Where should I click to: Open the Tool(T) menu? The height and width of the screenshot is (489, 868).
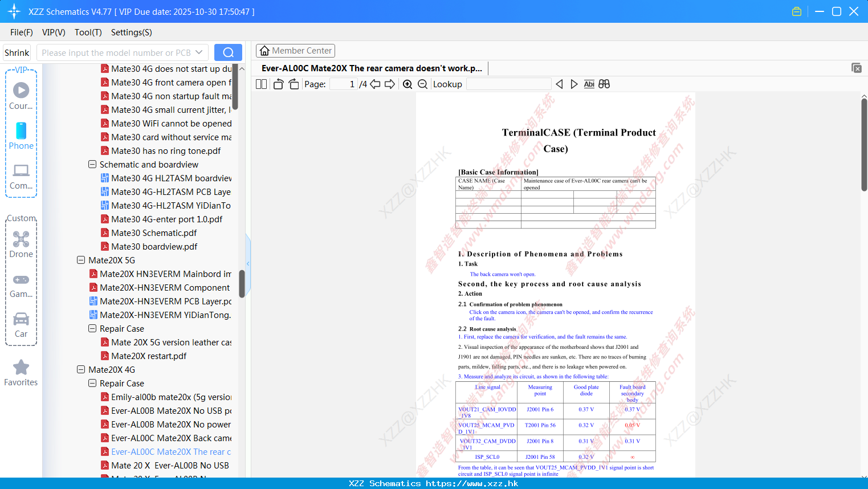(x=88, y=32)
